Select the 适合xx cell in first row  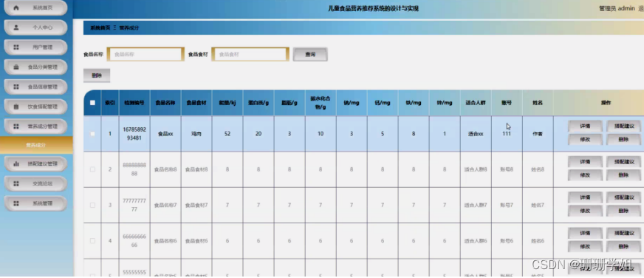pos(476,134)
